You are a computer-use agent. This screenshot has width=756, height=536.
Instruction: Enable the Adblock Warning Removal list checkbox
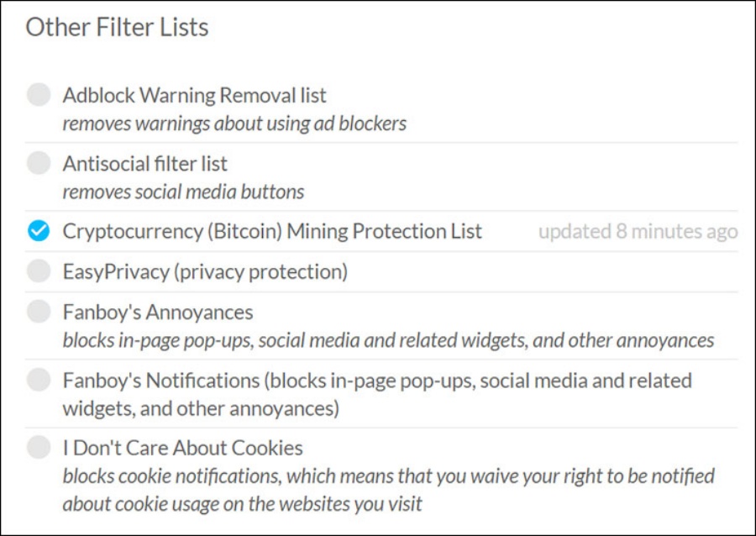pos(39,95)
